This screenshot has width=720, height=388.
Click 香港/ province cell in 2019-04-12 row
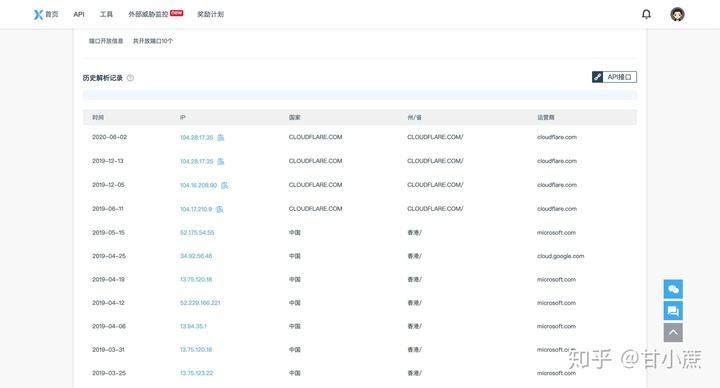click(414, 303)
